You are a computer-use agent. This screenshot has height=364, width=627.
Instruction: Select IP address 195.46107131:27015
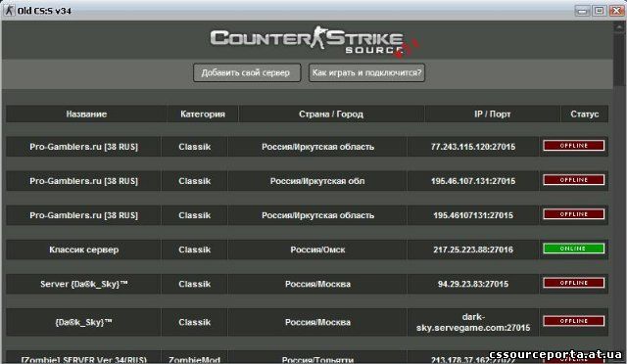pos(473,215)
